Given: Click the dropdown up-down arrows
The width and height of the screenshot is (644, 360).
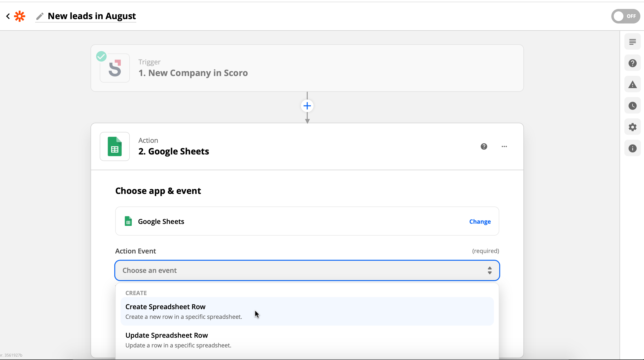Looking at the screenshot, I should point(490,270).
